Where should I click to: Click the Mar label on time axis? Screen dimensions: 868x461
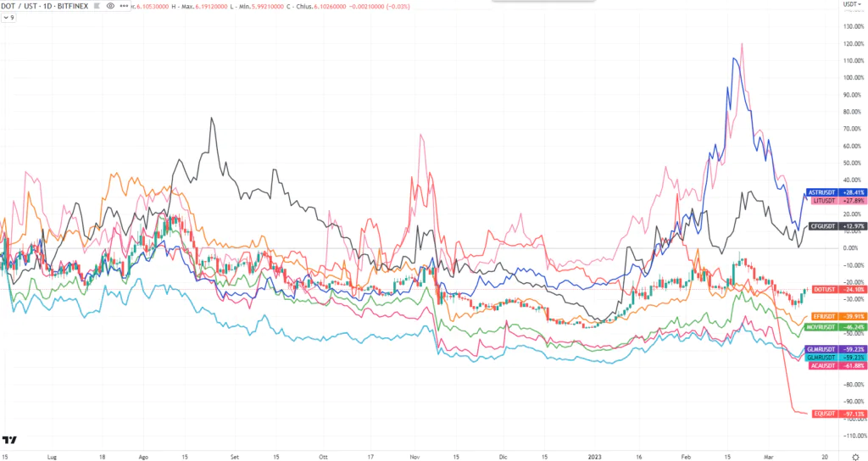click(768, 457)
